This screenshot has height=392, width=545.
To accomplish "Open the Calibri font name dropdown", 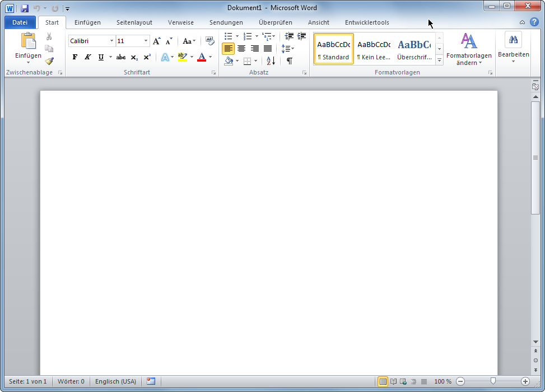I will 111,41.
